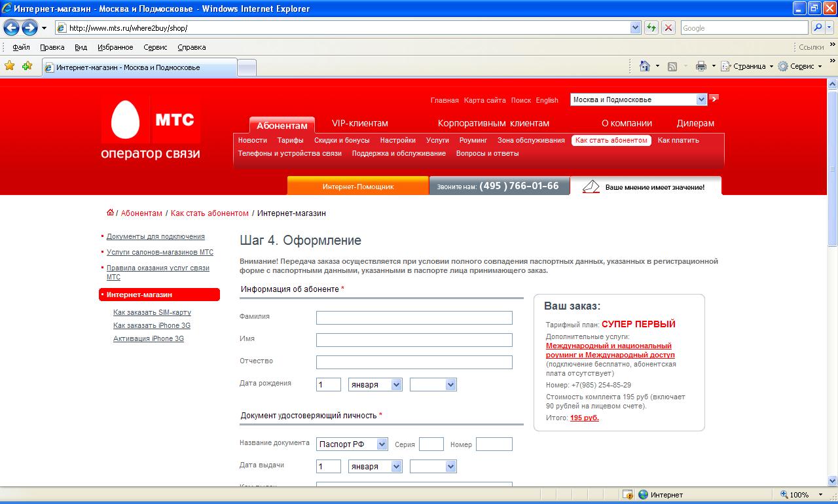
Task: Open the Избранное menu
Action: (115, 47)
